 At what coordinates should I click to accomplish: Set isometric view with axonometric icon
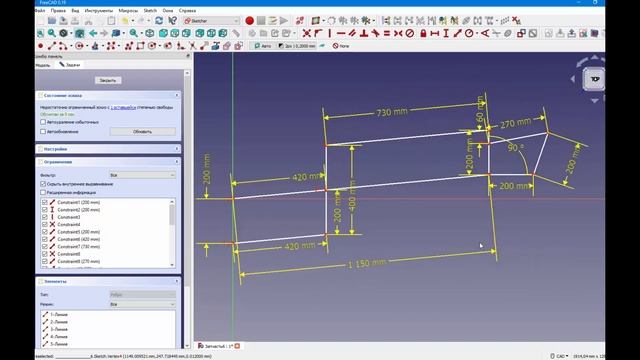coord(150,33)
